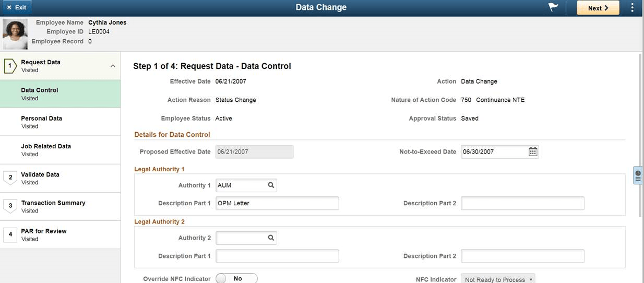Exit the Data Change page
The width and height of the screenshot is (644, 283).
click(x=17, y=8)
